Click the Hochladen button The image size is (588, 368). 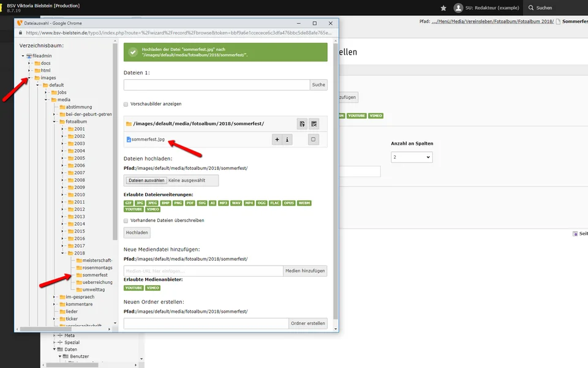[137, 233]
